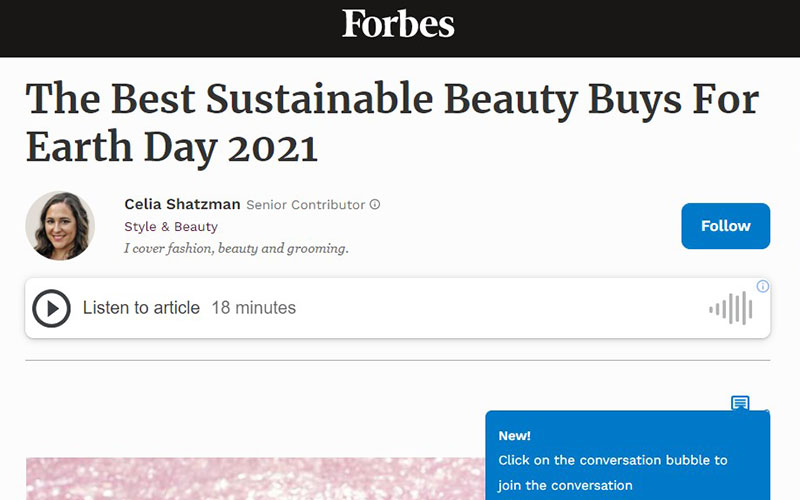Viewport: 800px width, 500px height.
Task: Click 'I cover fashion, beauty and grooming.' tagline
Action: [236, 248]
